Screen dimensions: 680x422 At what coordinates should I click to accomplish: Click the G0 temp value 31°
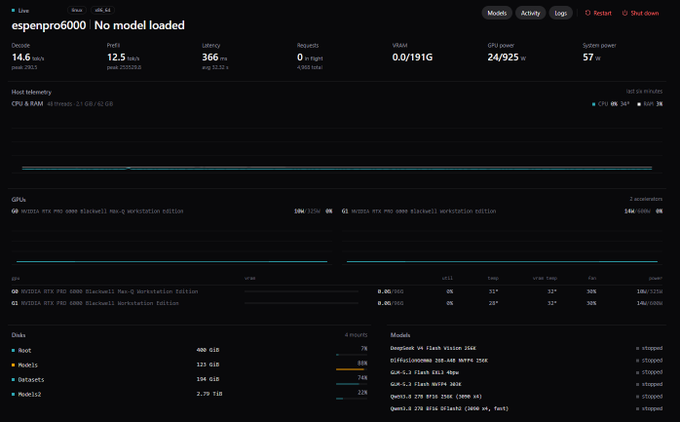pyautogui.click(x=493, y=291)
